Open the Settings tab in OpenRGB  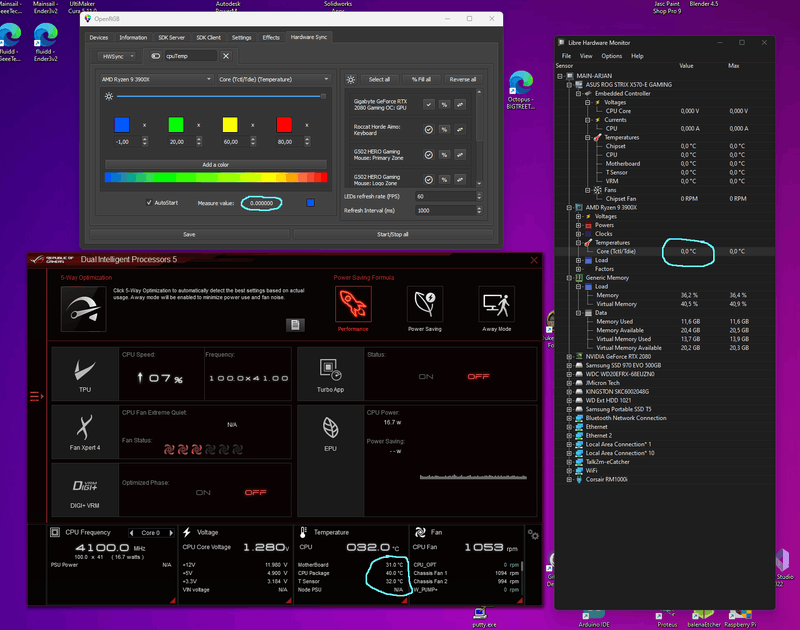241,38
